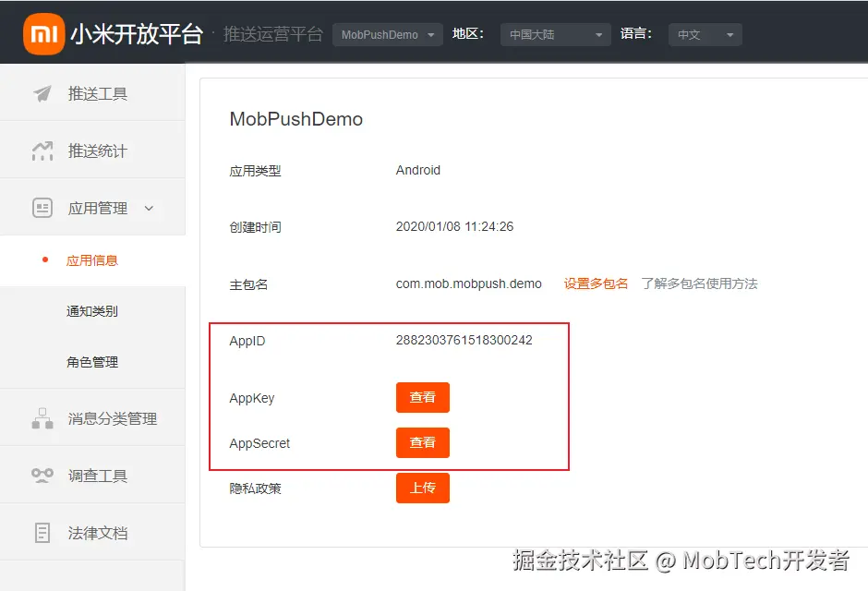
Task: Click the AppID value 2882303761518300242
Action: coord(464,340)
